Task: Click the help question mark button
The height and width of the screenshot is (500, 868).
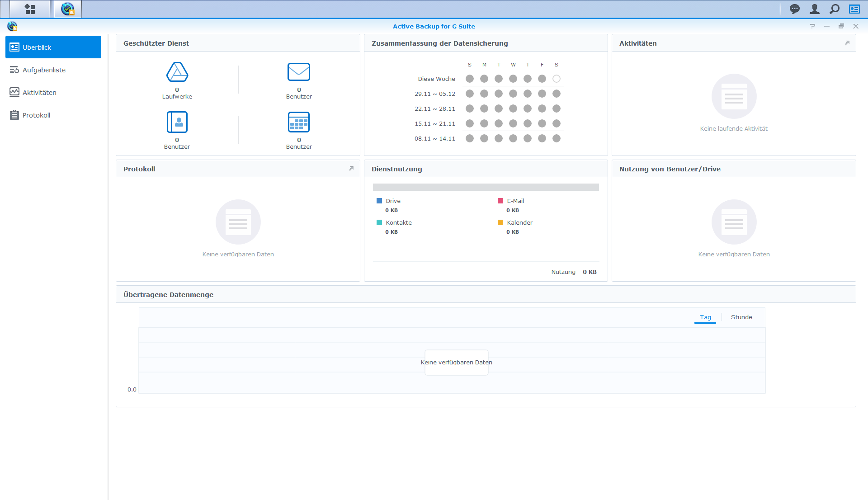Action: [x=812, y=26]
